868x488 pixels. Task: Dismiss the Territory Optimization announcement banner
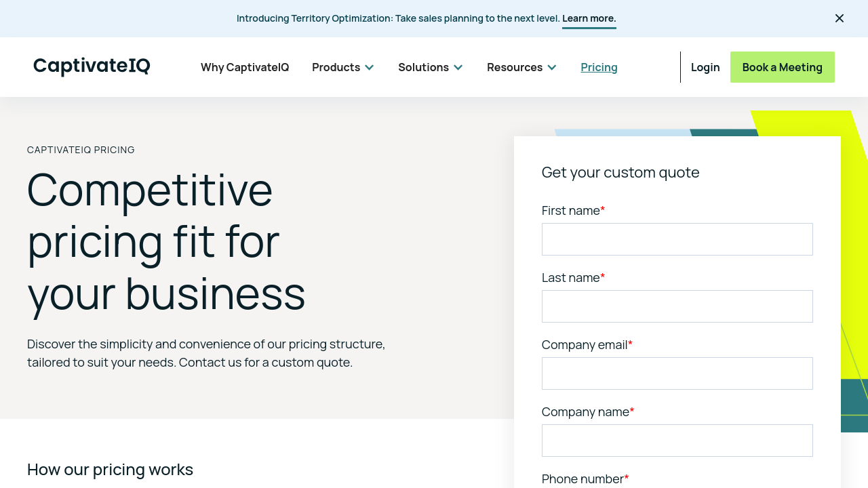(x=840, y=18)
